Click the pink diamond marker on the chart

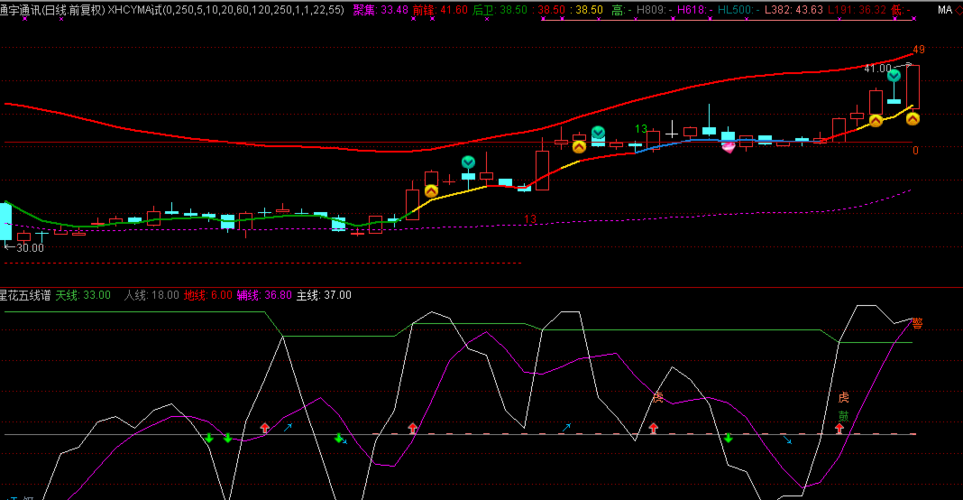(728, 147)
